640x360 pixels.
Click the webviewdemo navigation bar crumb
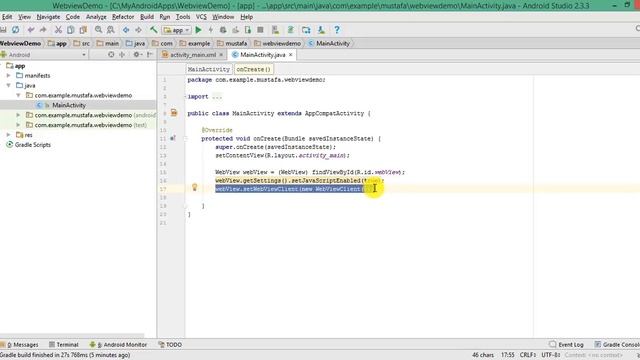278,43
